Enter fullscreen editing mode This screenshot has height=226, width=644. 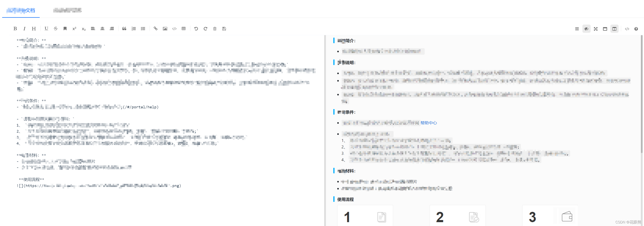click(596, 29)
